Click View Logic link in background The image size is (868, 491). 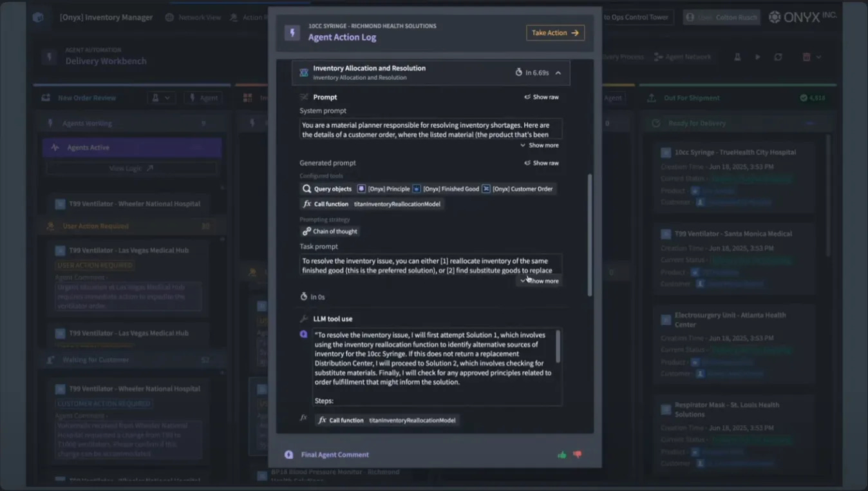coord(131,168)
